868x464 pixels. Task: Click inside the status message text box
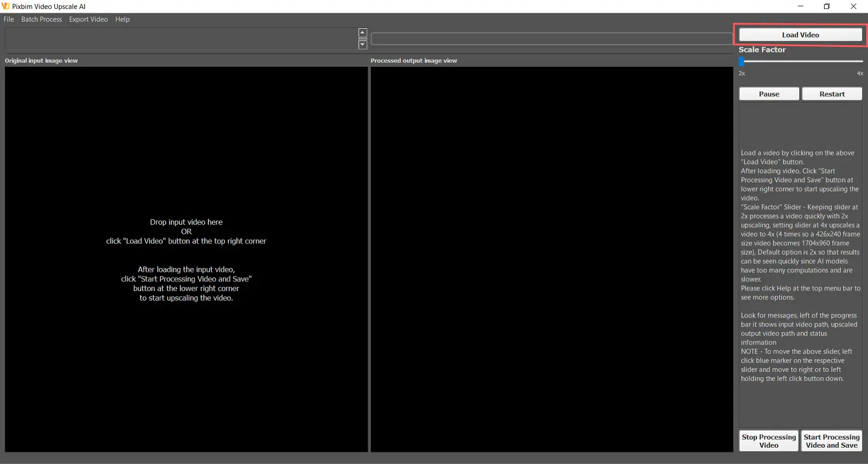(x=181, y=39)
